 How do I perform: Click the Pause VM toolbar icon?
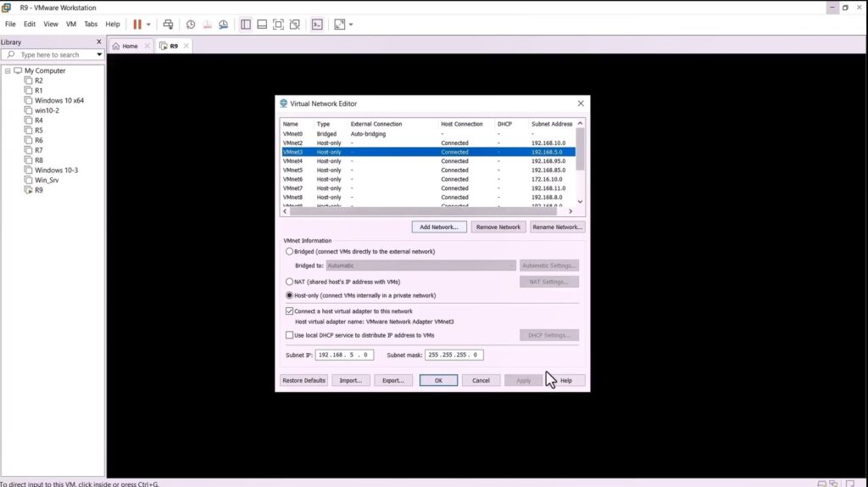pyautogui.click(x=137, y=25)
